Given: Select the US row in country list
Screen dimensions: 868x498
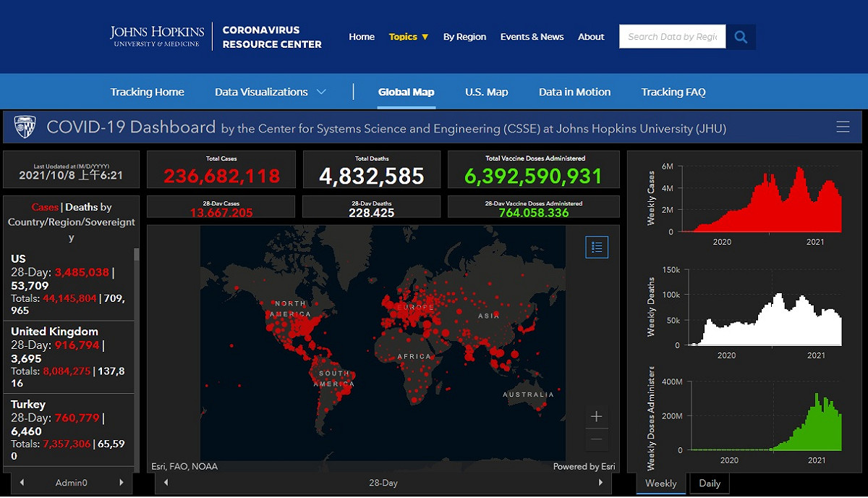Looking at the screenshot, I should tap(69, 284).
